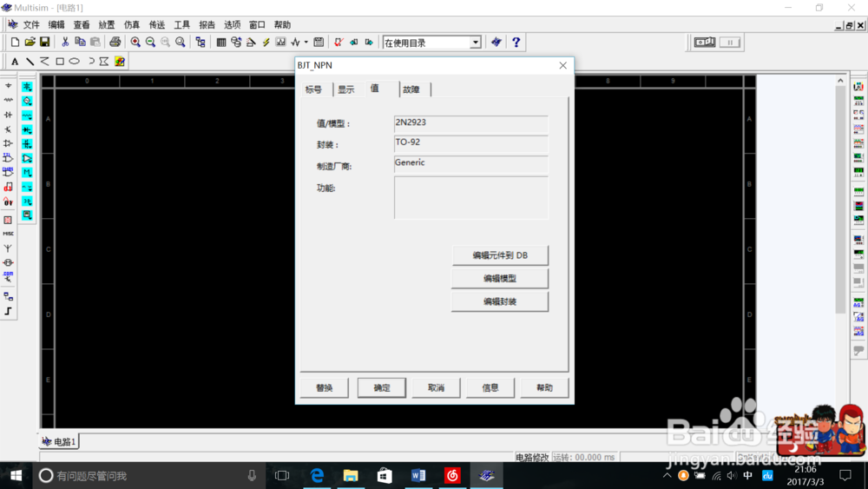Click the pause simulation button
Image resolution: width=868 pixels, height=489 pixels.
tap(730, 42)
